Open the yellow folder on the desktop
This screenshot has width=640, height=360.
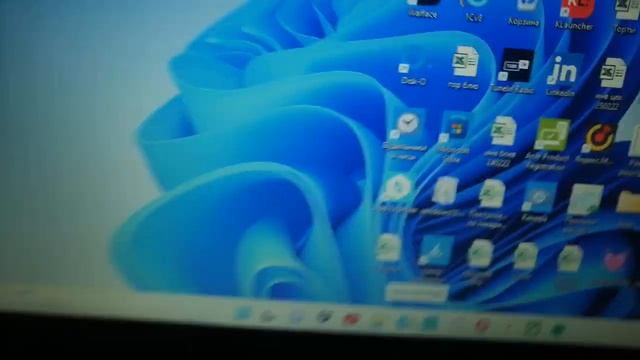point(629,202)
